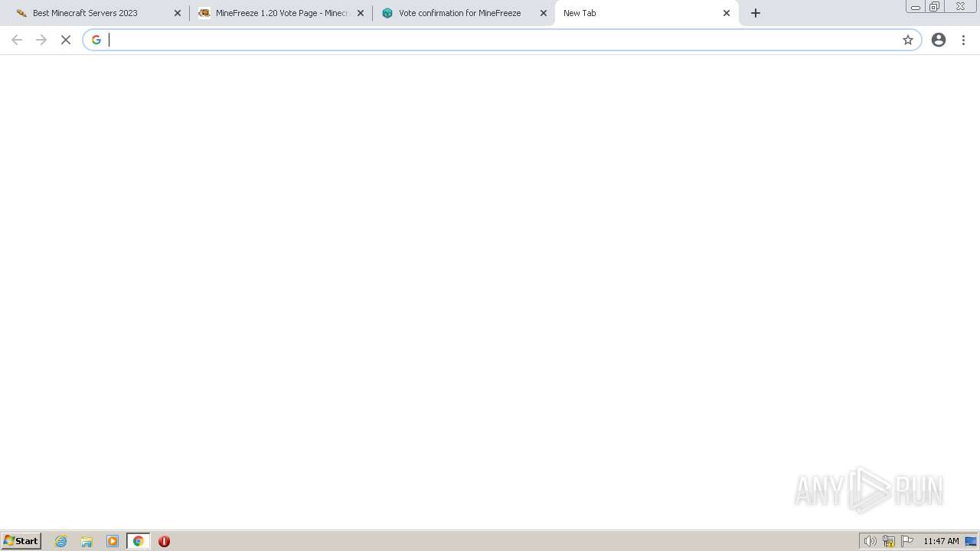The image size is (980, 551).
Task: Click the Google icon in address bar
Action: click(96, 40)
